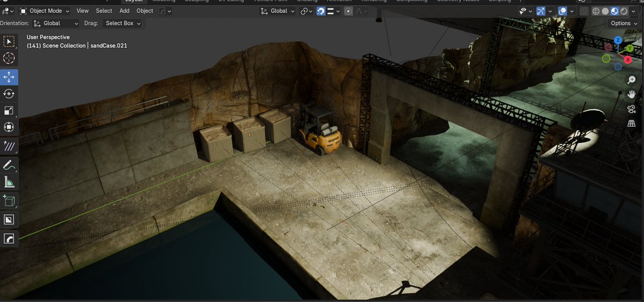Switch to Solid viewport shading
Image resolution: width=644 pixels, height=302 pixels.
tap(605, 11)
